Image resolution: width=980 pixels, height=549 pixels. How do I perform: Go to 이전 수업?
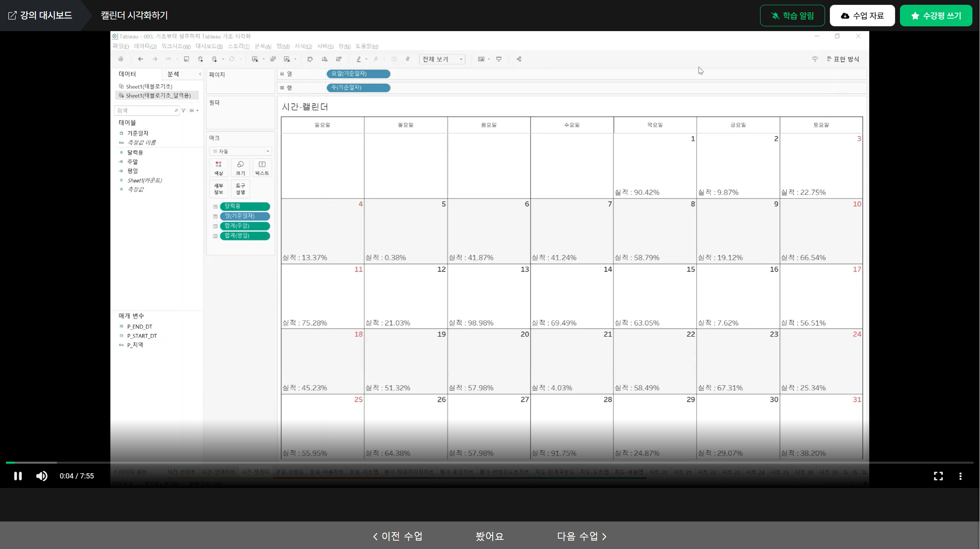click(398, 536)
